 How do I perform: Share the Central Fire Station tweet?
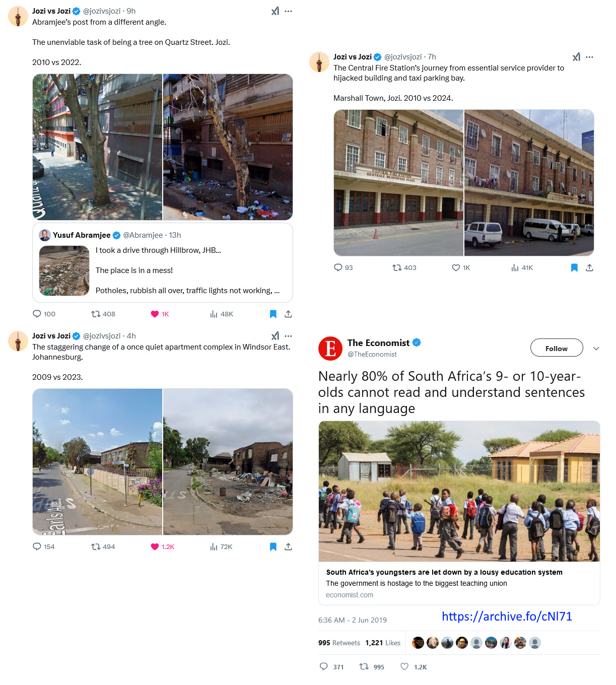589,267
